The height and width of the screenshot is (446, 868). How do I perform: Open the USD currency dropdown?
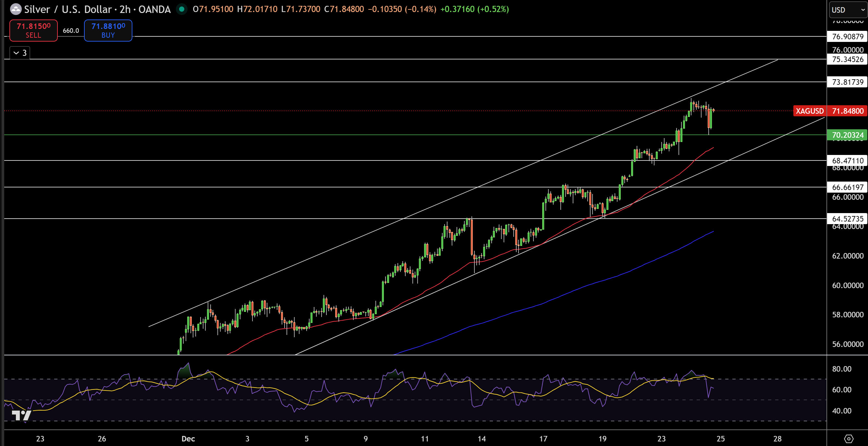[848, 10]
